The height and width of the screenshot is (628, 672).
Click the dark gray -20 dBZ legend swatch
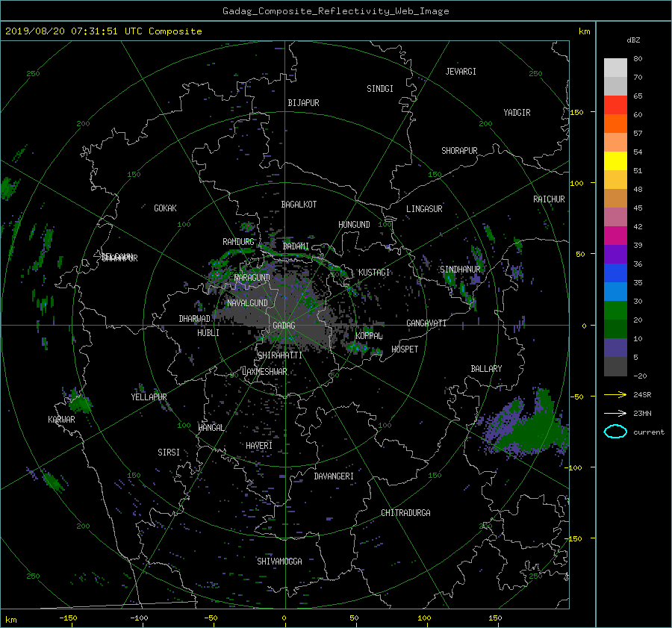point(615,366)
